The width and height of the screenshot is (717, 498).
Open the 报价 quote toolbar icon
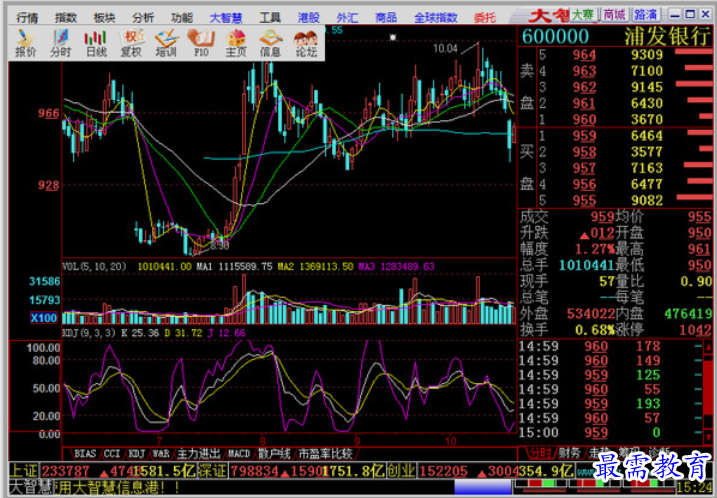[26, 43]
